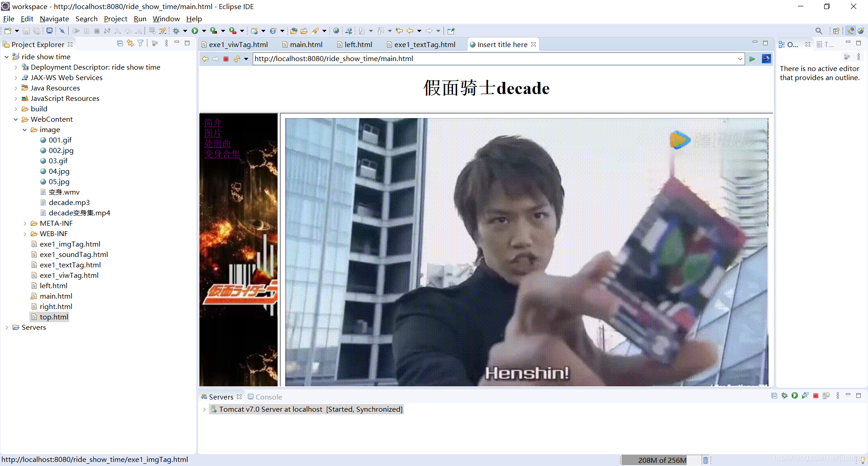This screenshot has height=466, width=868.
Task: Click the Terminate icon in main toolbar
Action: 97,31
